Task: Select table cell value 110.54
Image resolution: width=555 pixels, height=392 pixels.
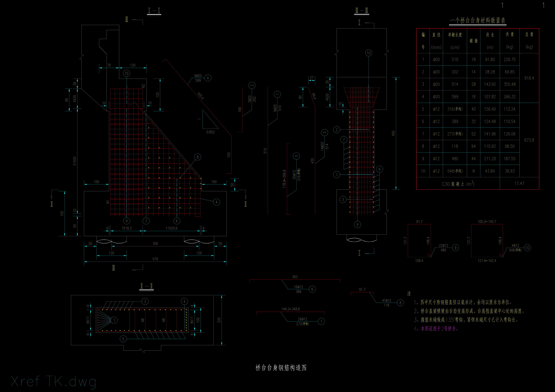Action: (510, 121)
